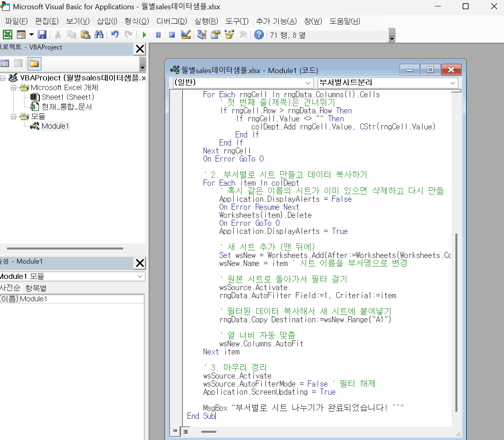The image size is (504, 440).
Task: Open the 도구(T) menu
Action: click(x=237, y=21)
